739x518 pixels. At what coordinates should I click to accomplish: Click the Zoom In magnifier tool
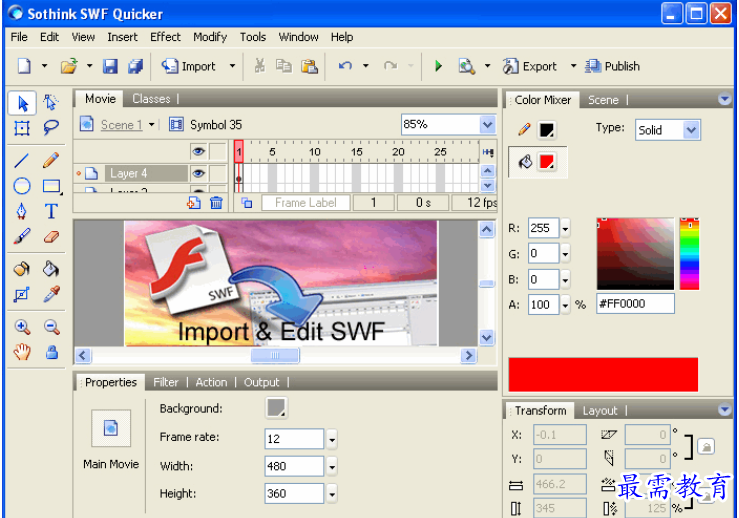click(22, 327)
